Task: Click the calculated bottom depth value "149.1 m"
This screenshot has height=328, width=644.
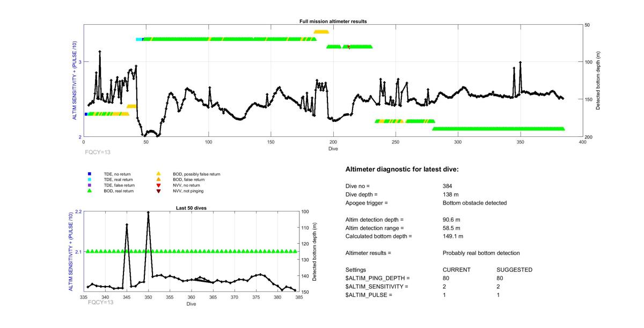Action: 453,236
